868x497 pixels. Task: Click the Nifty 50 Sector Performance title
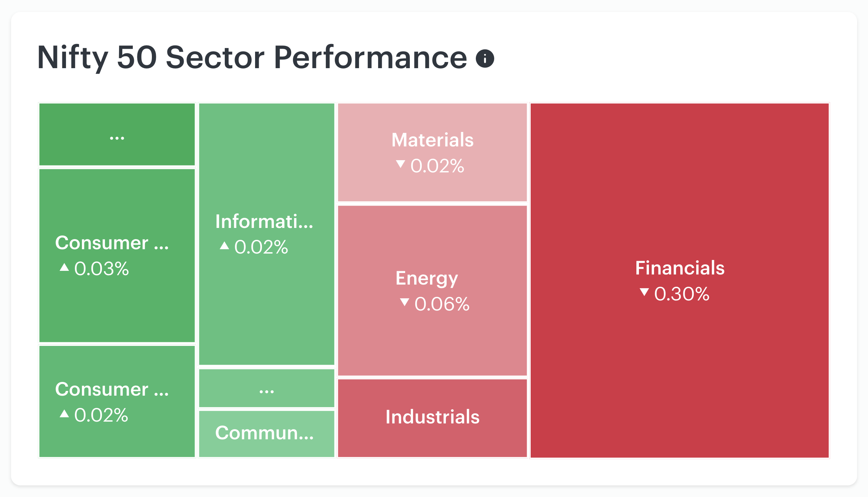[x=252, y=58]
